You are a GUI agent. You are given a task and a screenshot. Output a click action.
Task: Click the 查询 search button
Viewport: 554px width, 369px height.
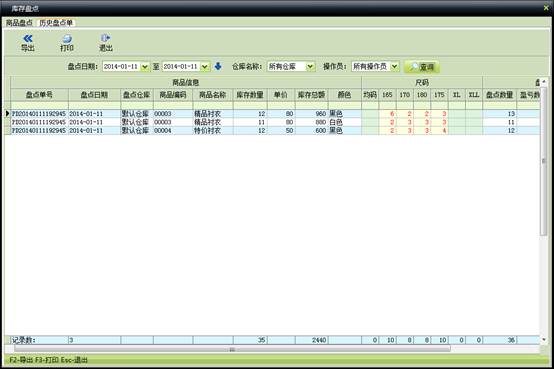[x=422, y=66]
